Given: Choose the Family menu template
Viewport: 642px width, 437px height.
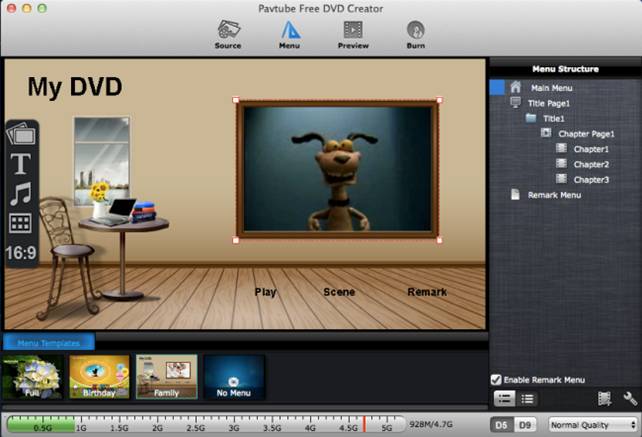Looking at the screenshot, I should (x=167, y=377).
